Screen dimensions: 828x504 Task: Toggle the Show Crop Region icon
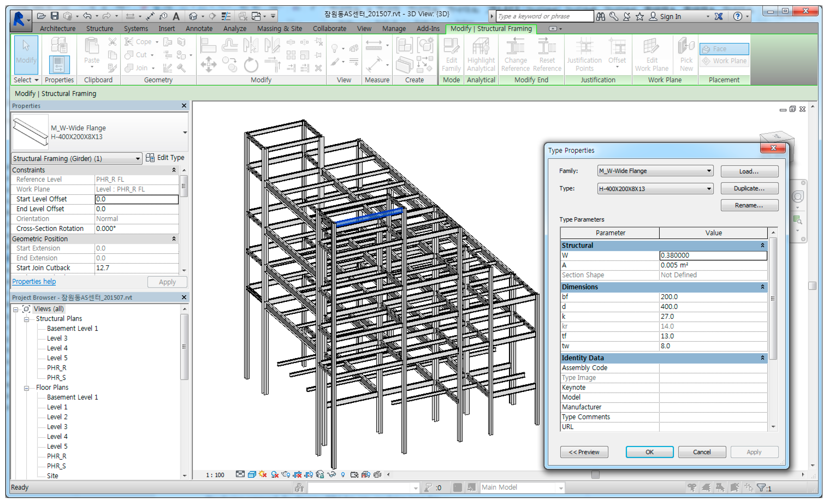pos(308,475)
